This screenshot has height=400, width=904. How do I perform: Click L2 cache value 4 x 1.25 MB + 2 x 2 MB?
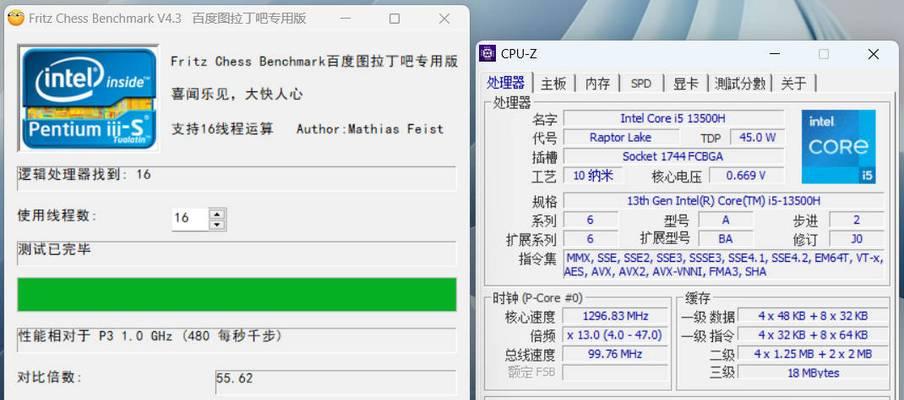click(813, 354)
